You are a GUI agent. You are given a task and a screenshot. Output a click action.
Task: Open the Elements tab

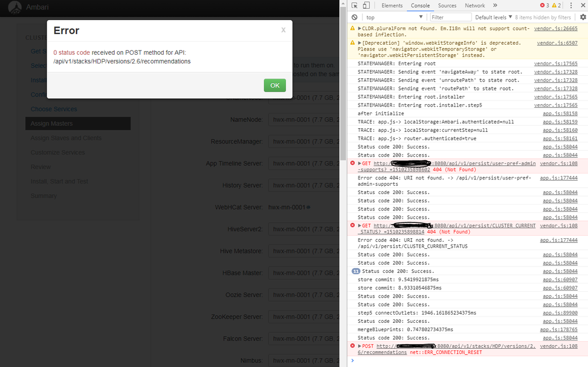pyautogui.click(x=392, y=6)
